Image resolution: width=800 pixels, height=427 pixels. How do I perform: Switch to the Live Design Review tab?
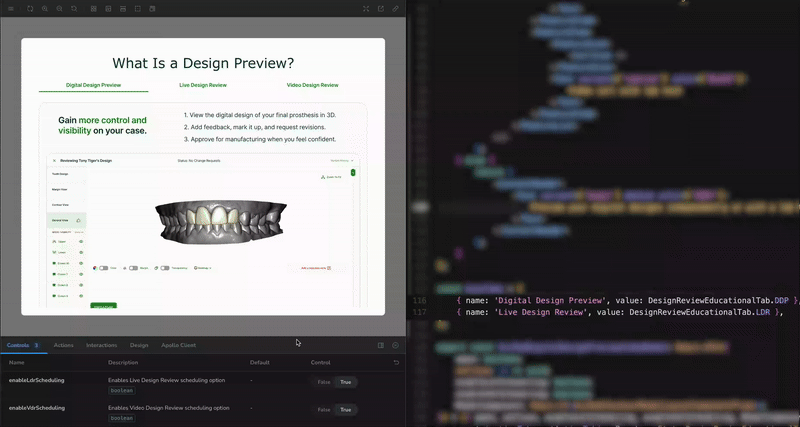click(205, 85)
